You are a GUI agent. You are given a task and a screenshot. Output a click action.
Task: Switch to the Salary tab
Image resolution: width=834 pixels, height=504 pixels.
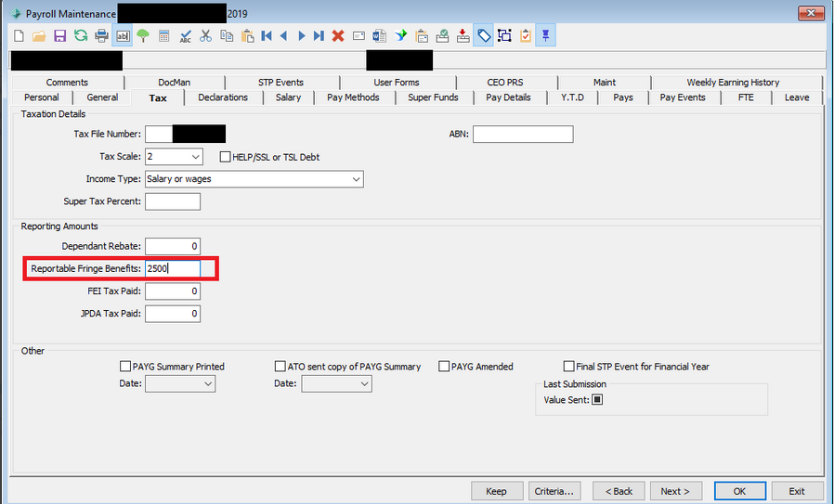tap(288, 97)
